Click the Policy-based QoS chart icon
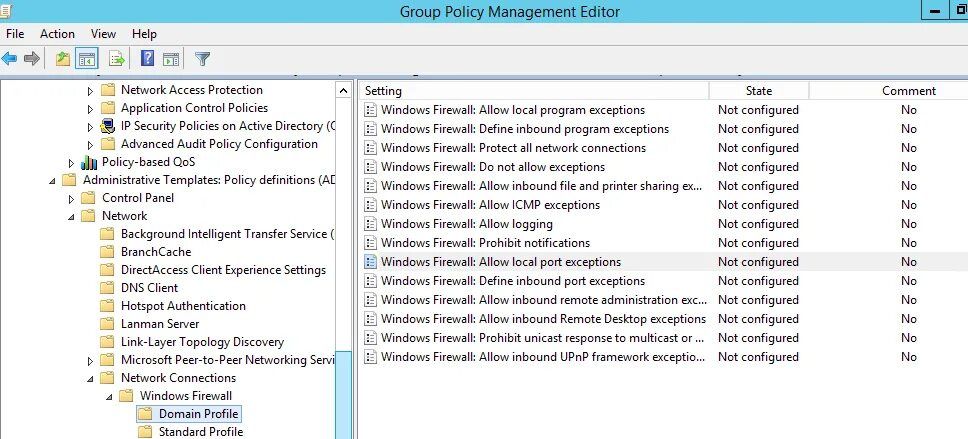The height and width of the screenshot is (439, 968). 89,162
